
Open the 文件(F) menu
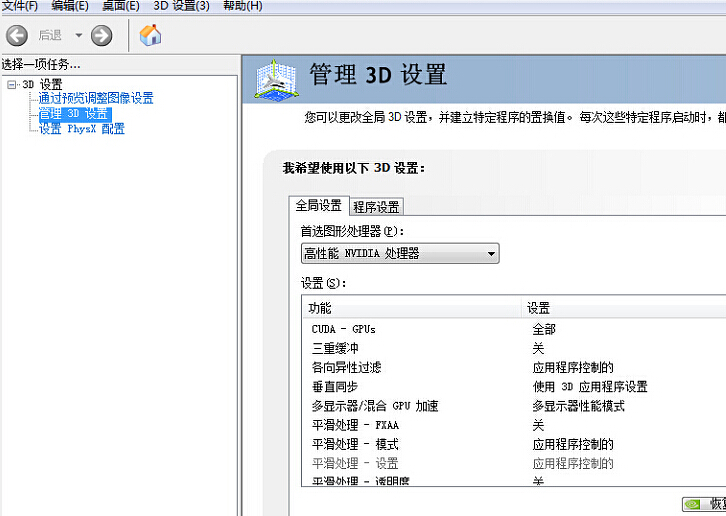[x=20, y=6]
